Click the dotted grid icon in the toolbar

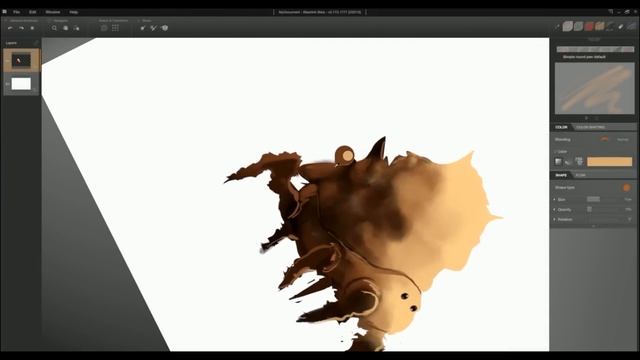116,28
